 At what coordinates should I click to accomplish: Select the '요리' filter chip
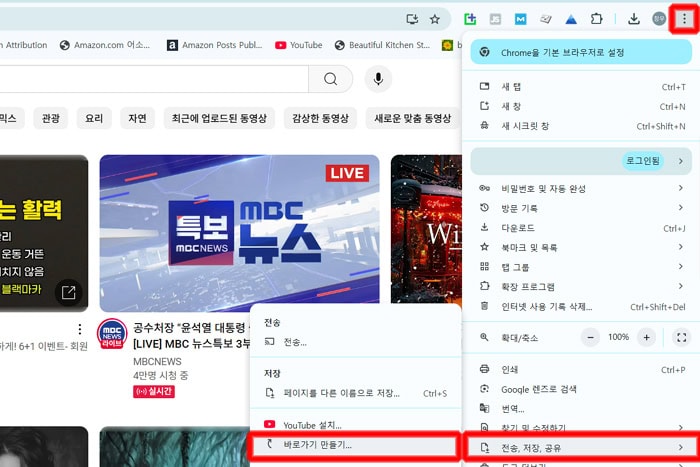tap(94, 118)
